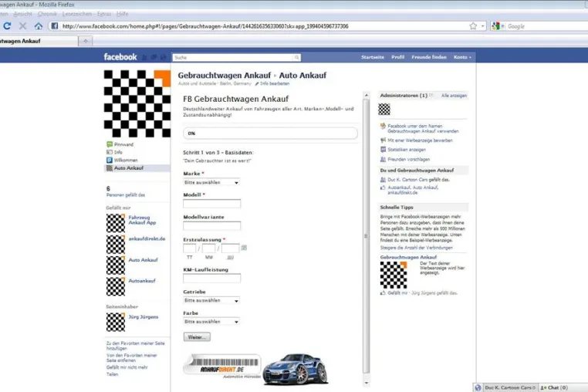Click the MM month field
This screenshot has width=588, height=392.
coord(208,248)
